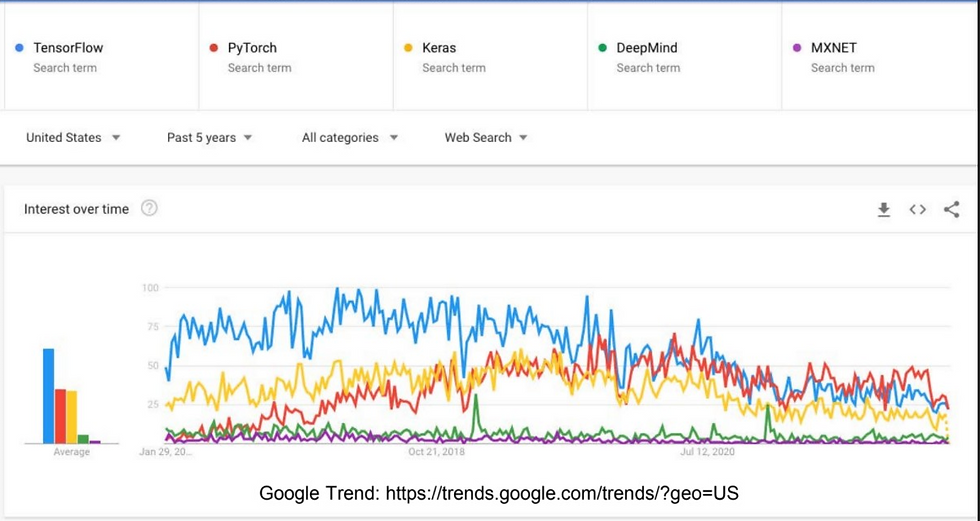Select the MXNET search term box
The width and height of the screenshot is (980, 521).
click(879, 56)
